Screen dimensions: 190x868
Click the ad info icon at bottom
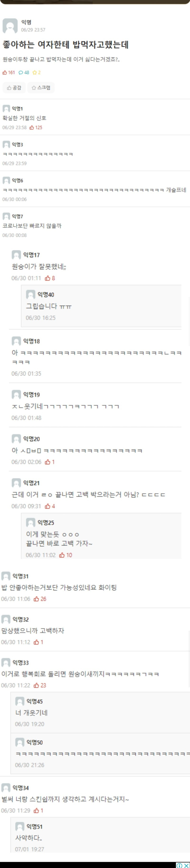tap(180, 865)
